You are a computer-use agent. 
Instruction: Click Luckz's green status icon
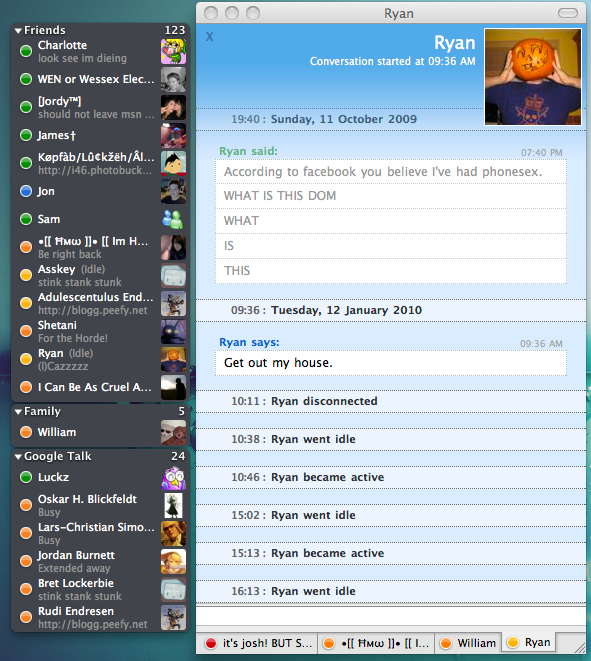[x=26, y=477]
